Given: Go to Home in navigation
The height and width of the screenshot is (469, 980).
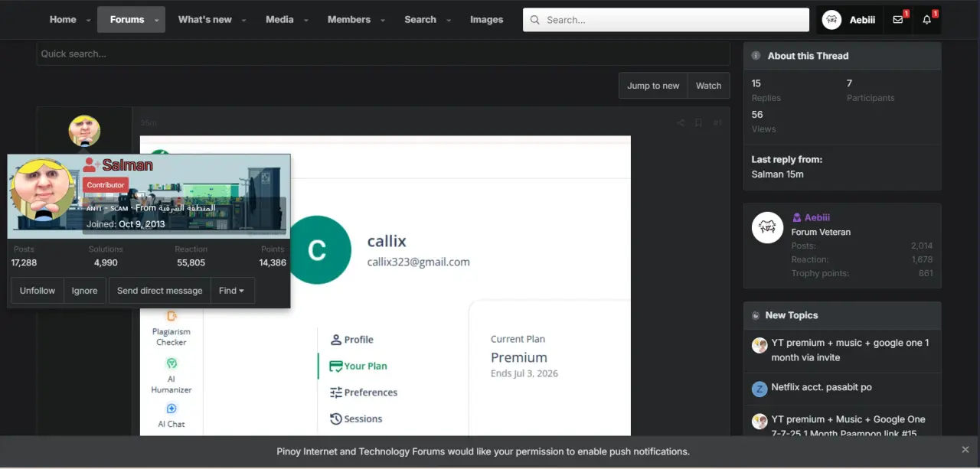Looking at the screenshot, I should [x=63, y=20].
